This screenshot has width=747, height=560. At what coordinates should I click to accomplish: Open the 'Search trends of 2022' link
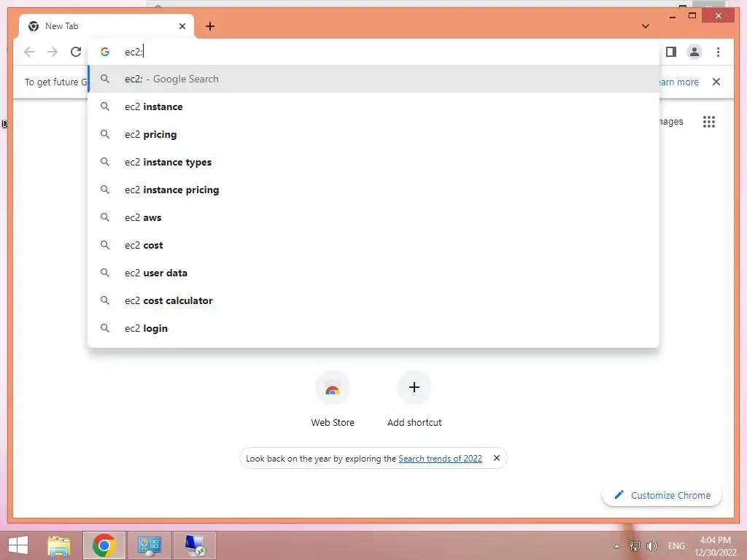[x=440, y=459]
